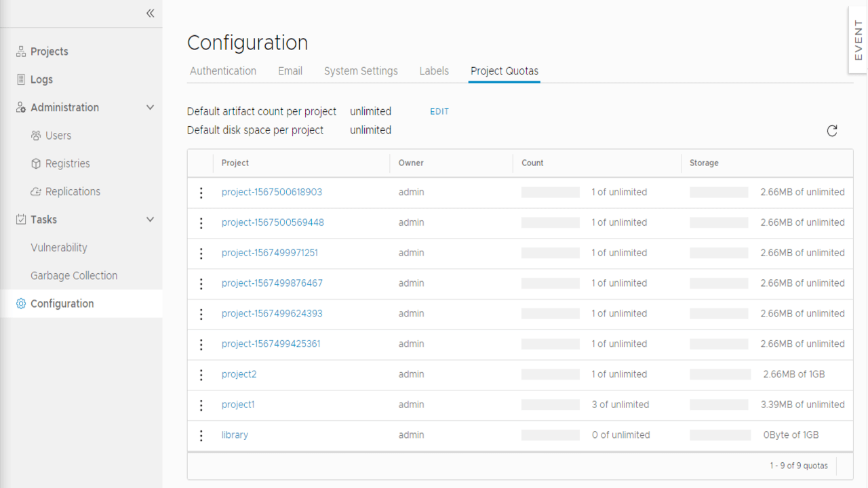Edit default project quotas
This screenshot has width=868, height=488.
coord(439,112)
